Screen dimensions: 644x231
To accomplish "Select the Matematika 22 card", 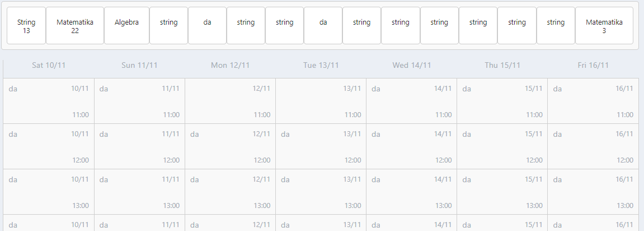I will click(75, 26).
